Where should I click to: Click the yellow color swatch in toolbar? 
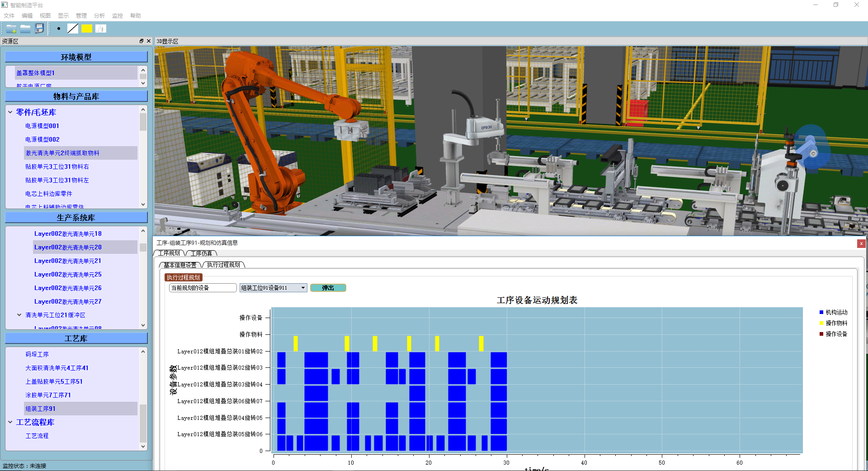pyautogui.click(x=86, y=29)
